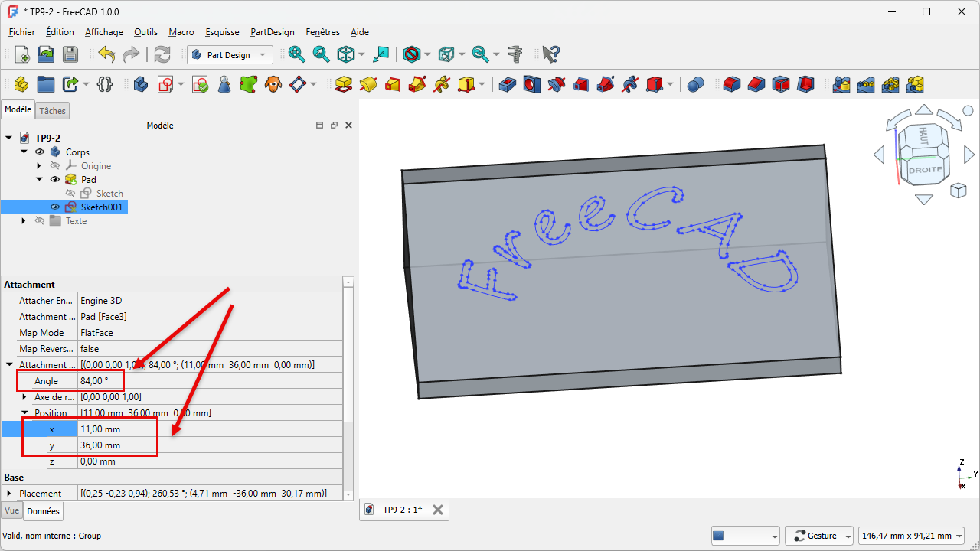Viewport: 980px width, 551px height.
Task: Click the Thickness tool icon
Action: [x=805, y=84]
